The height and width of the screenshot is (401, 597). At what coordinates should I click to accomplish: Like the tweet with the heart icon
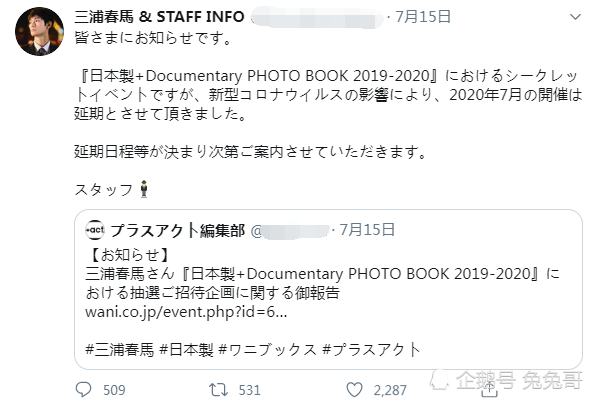click(x=354, y=390)
